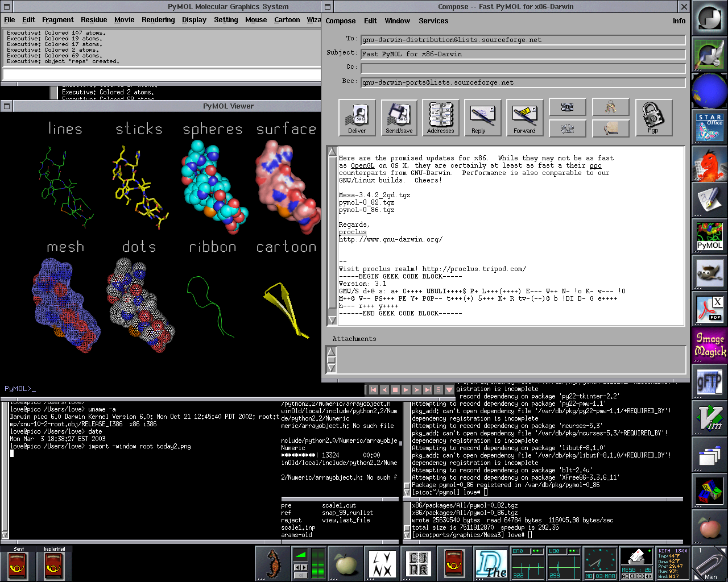Click the keys icon button

pos(611,107)
